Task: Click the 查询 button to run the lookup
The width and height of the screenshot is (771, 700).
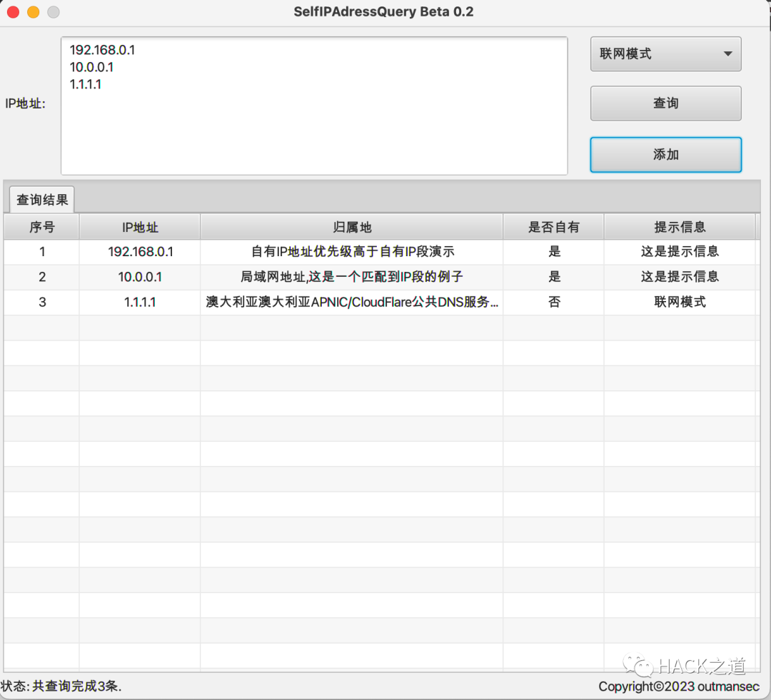Action: 665,103
